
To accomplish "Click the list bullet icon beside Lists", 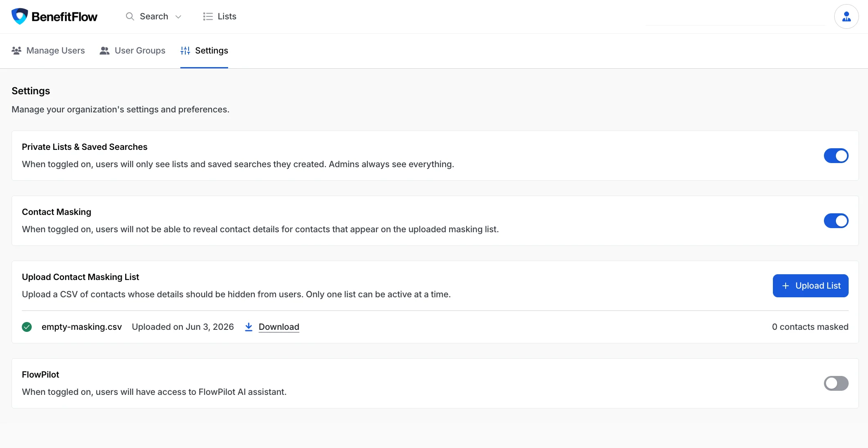I will coord(208,16).
